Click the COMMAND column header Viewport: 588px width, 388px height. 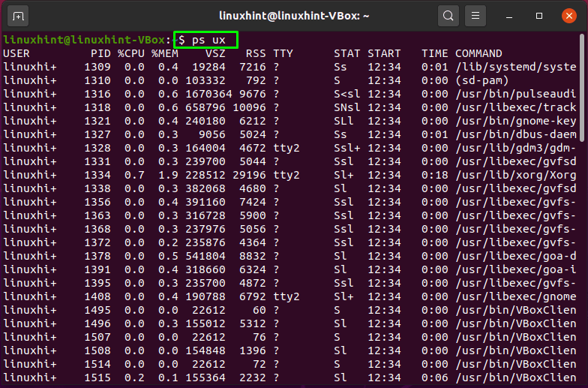tap(478, 54)
